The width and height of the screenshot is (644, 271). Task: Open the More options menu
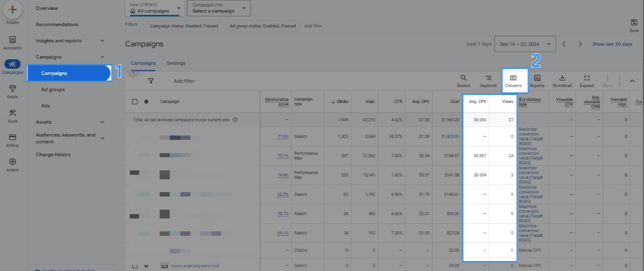tap(607, 81)
